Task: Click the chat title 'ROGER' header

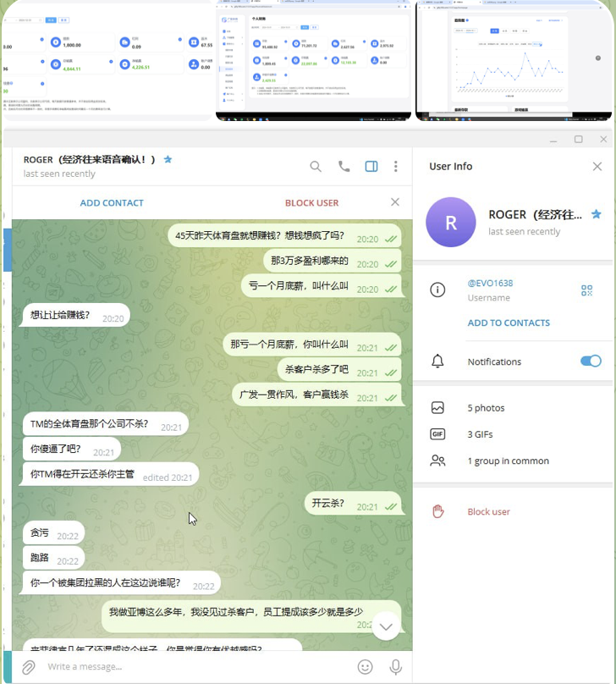Action: click(x=89, y=160)
